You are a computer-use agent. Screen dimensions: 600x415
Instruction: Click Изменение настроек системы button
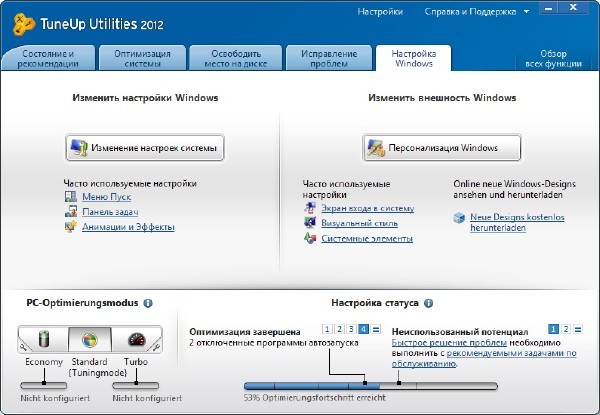pyautogui.click(x=145, y=148)
